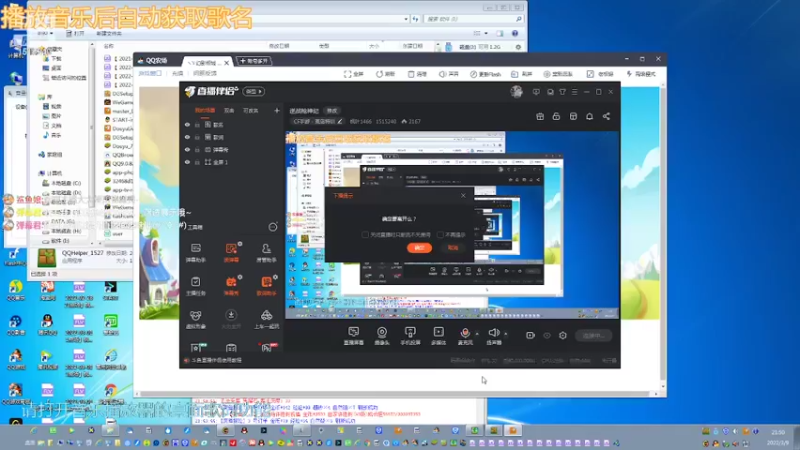This screenshot has width=800, height=450.
Task: Mute the 扬声器 speaker
Action: click(493, 333)
